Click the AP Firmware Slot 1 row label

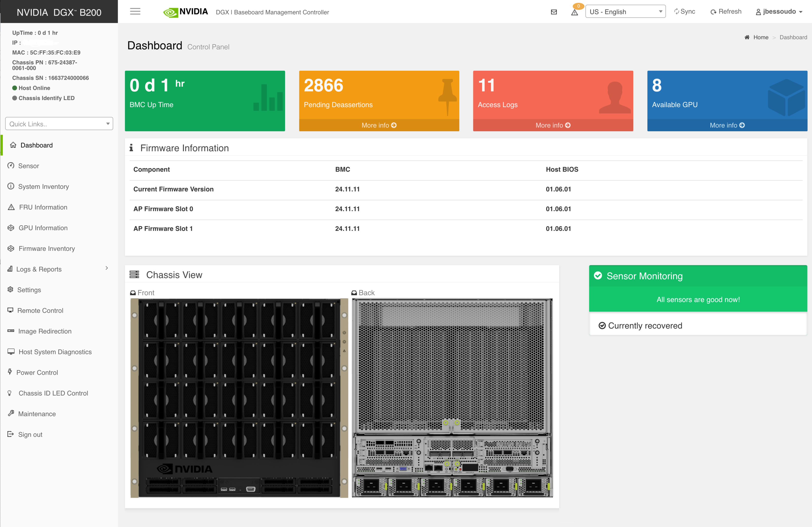(x=163, y=229)
